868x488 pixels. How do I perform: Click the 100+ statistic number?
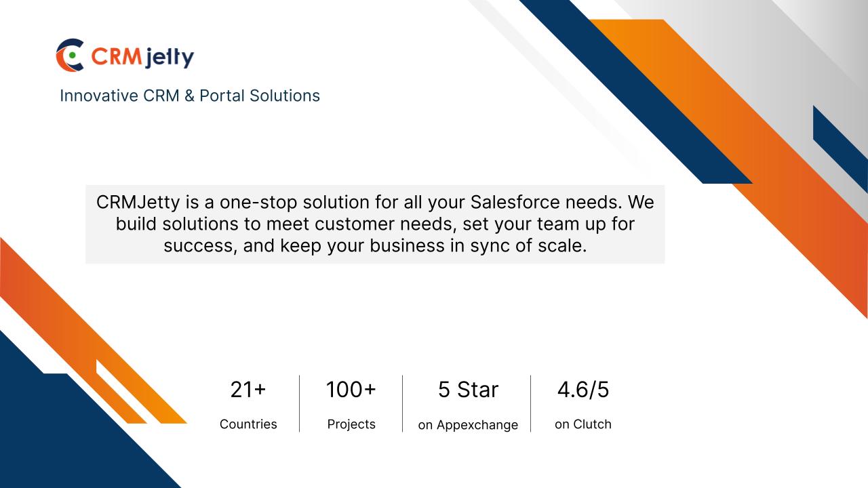(x=351, y=390)
